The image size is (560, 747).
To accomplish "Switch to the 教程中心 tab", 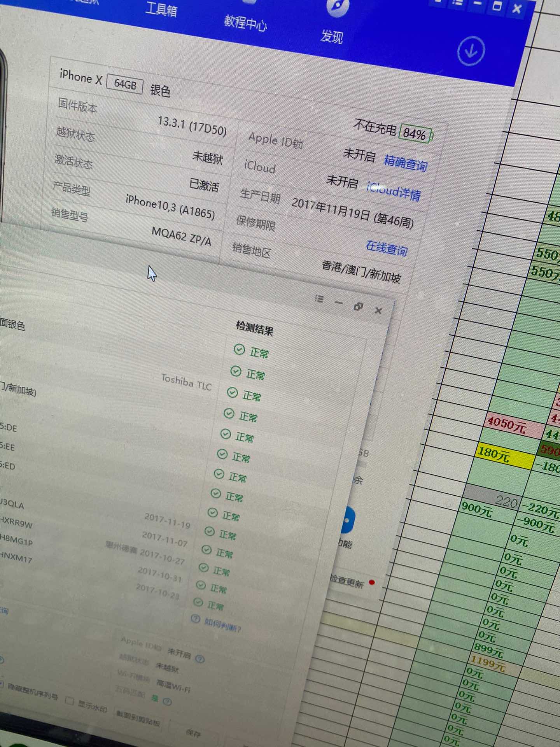I will (246, 23).
